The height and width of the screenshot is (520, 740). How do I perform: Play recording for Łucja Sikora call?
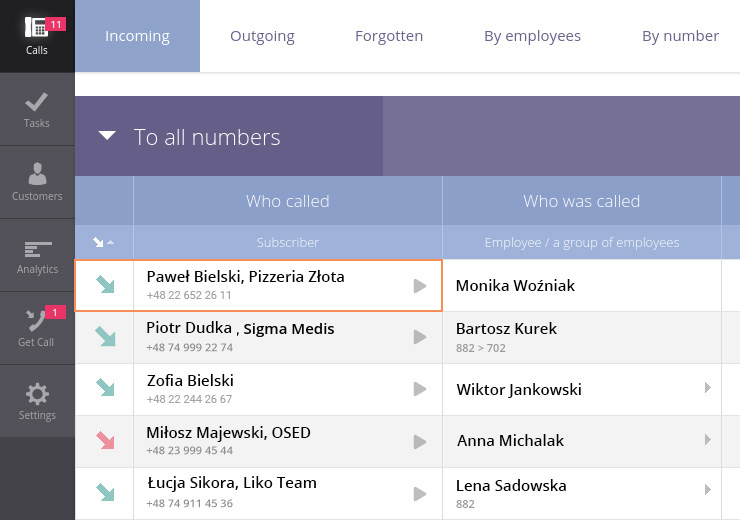[x=420, y=492]
